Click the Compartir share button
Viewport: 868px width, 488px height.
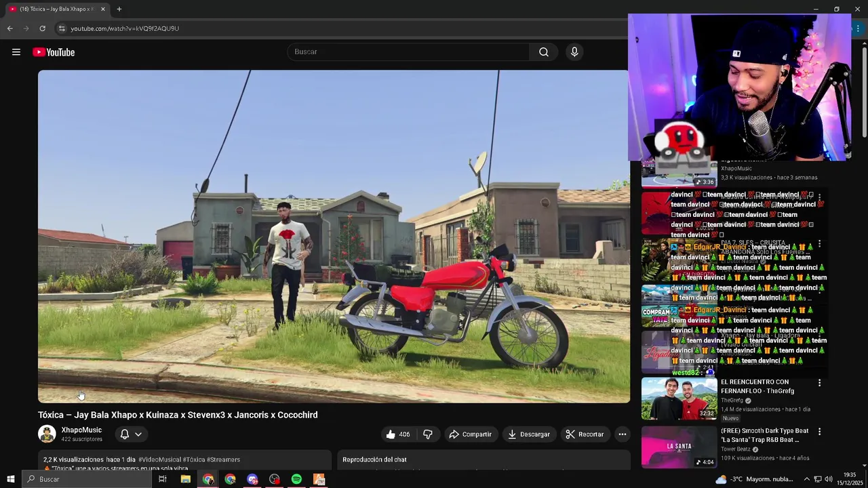pyautogui.click(x=470, y=434)
